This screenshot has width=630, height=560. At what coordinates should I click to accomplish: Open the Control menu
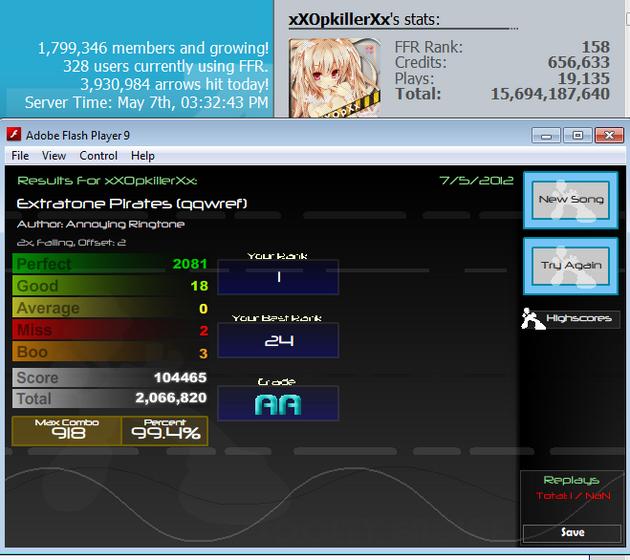pos(98,155)
